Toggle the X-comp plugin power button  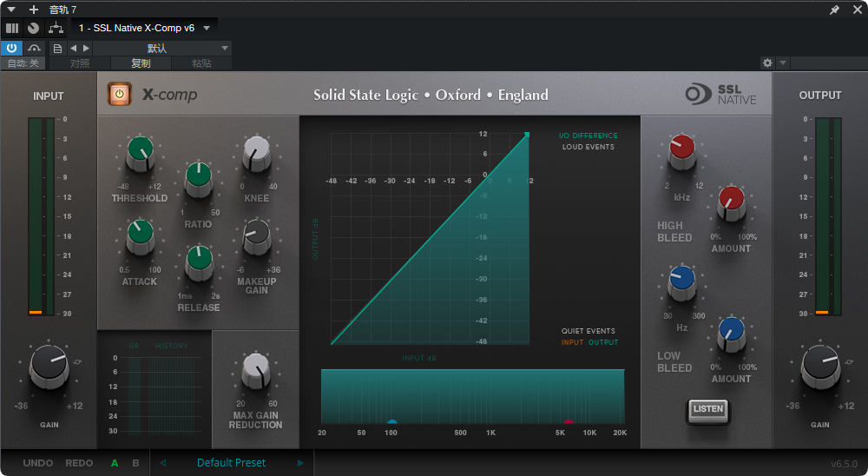(120, 94)
